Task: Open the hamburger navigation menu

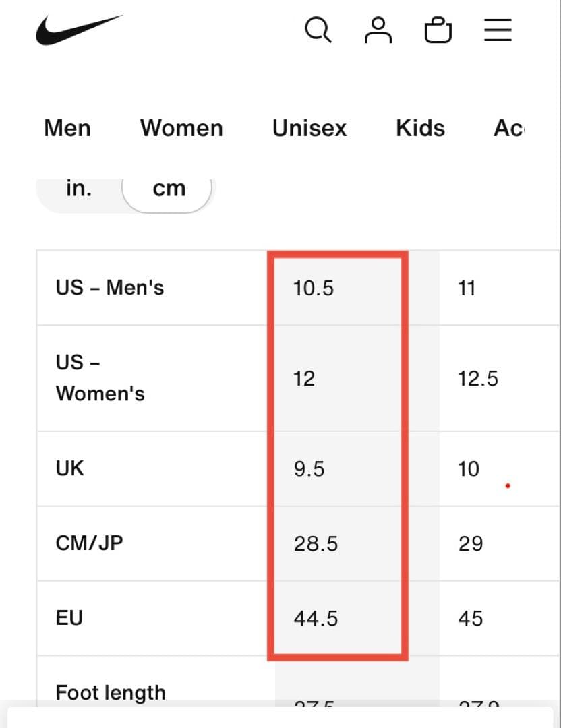Action: 498,30
